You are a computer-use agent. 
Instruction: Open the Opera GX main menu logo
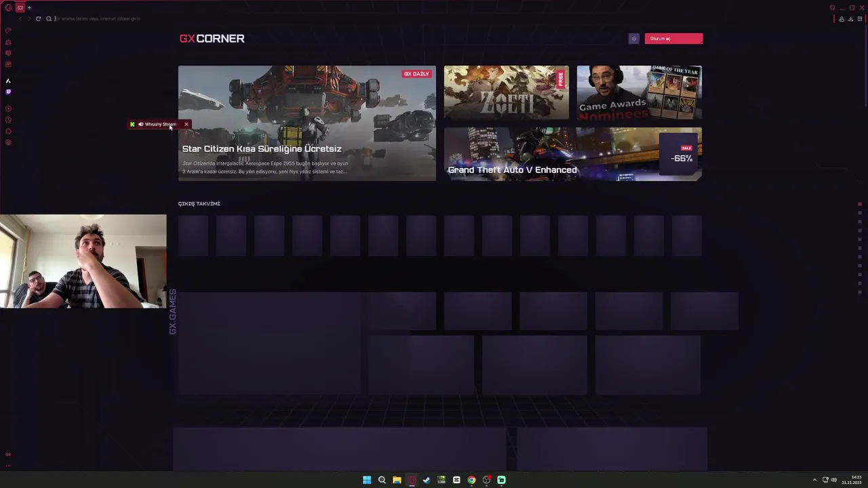point(8,7)
